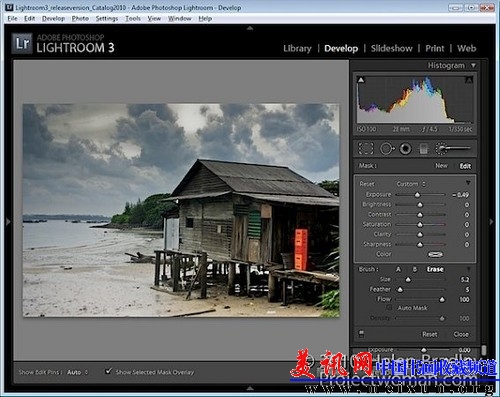This screenshot has height=397, width=500.
Task: Select the Graduated Filter tool
Action: click(424, 149)
